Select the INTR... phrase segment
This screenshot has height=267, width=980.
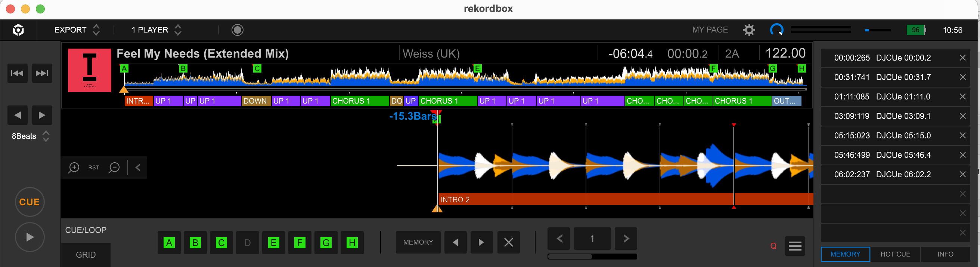pyautogui.click(x=139, y=101)
